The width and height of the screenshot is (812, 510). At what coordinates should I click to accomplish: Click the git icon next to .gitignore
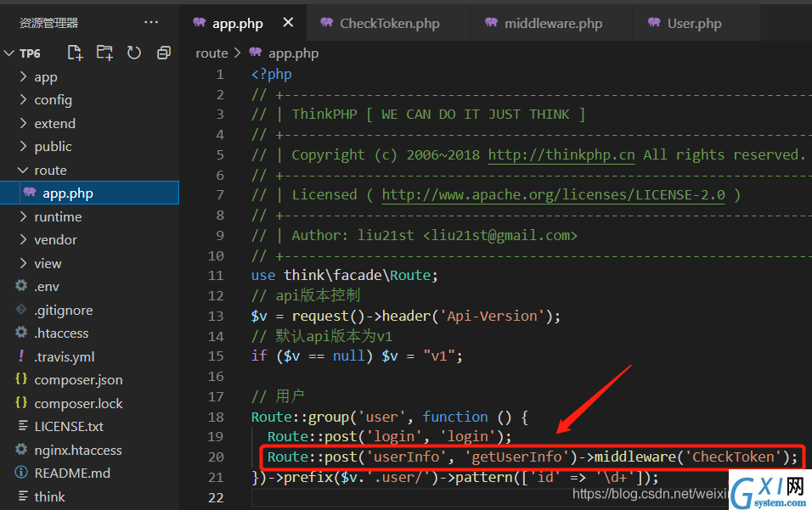[21, 310]
